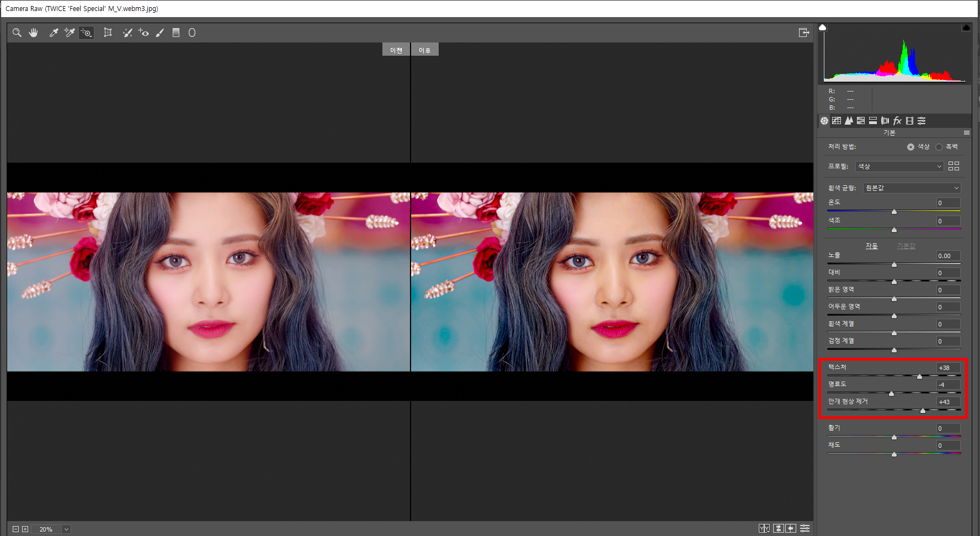Image resolution: width=980 pixels, height=536 pixels.
Task: Copy current settings to before
Action: click(791, 528)
